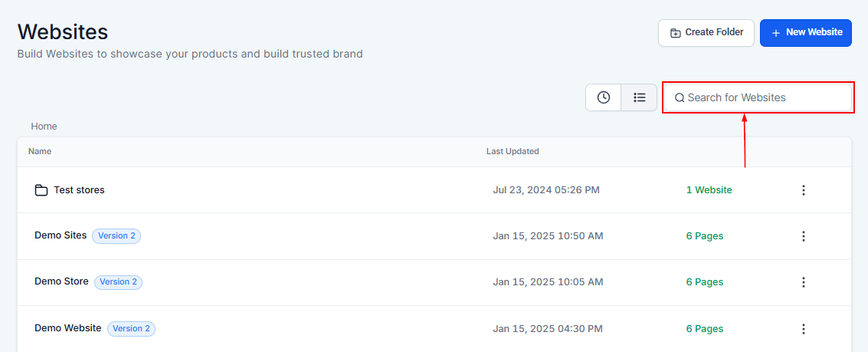868x352 pixels.
Task: Click the Test stores folder icon
Action: tap(41, 190)
